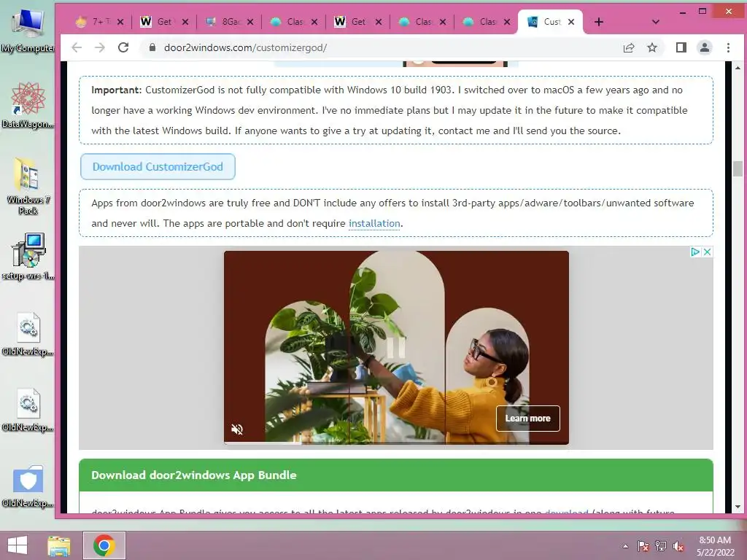Select DataWagon desktop shortcut
Image resolution: width=747 pixels, height=560 pixels.
click(x=28, y=106)
